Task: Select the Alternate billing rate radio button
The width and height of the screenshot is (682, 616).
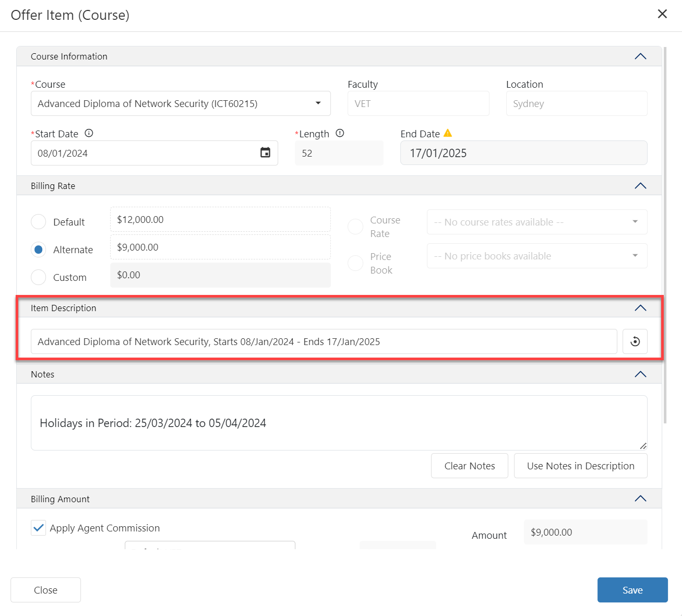Action: point(39,250)
